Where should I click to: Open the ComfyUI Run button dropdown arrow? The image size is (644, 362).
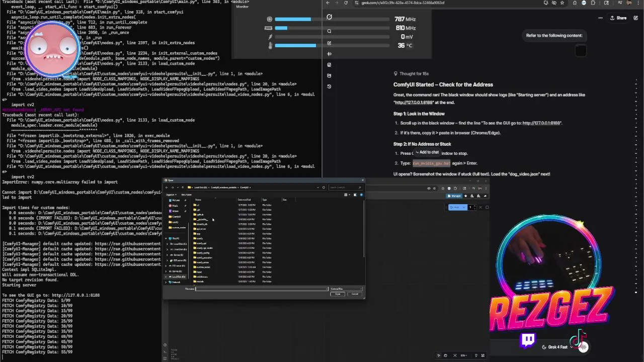coord(464,207)
